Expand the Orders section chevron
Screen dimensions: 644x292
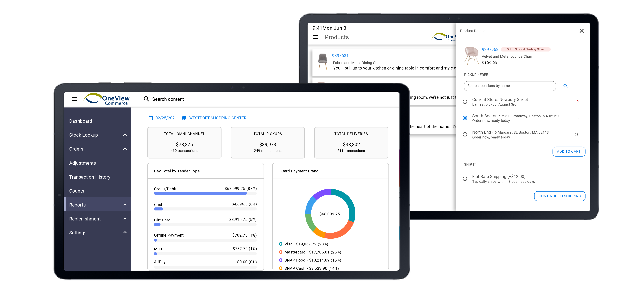pyautogui.click(x=125, y=149)
